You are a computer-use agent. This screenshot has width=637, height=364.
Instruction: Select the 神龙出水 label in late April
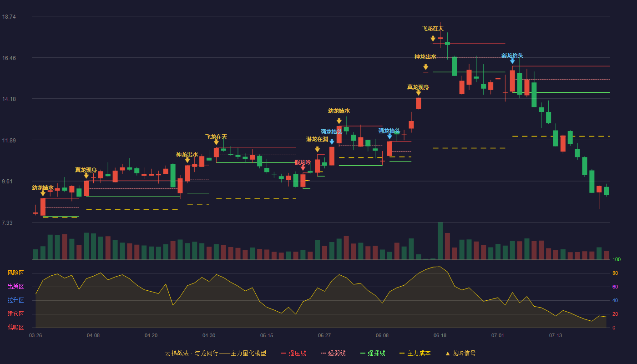click(187, 154)
